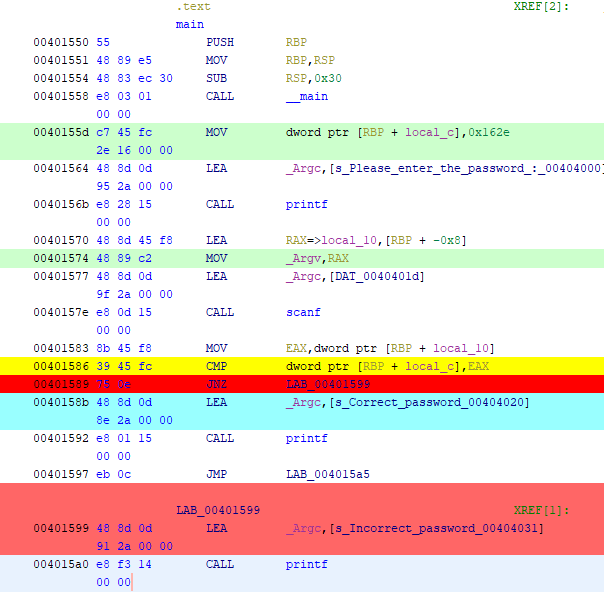Select address 00401550 of PUSH RBP
The image size is (604, 603).
[61, 42]
